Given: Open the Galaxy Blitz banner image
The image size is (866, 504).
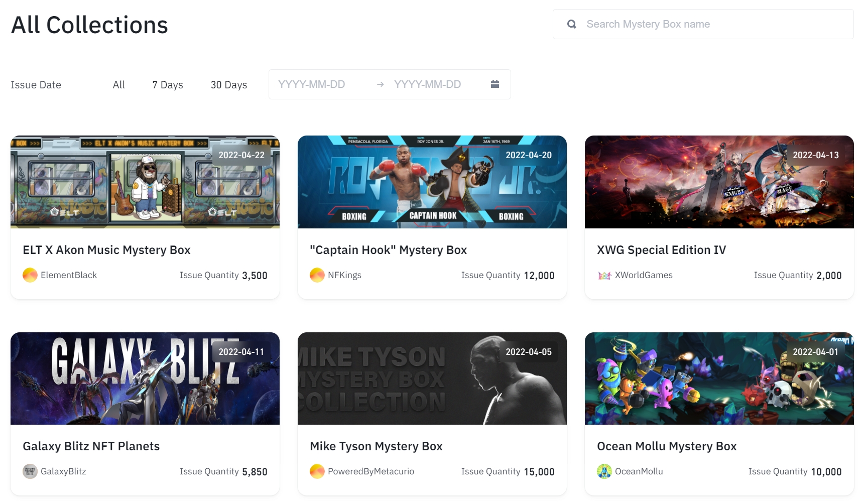Looking at the screenshot, I should 145,379.
